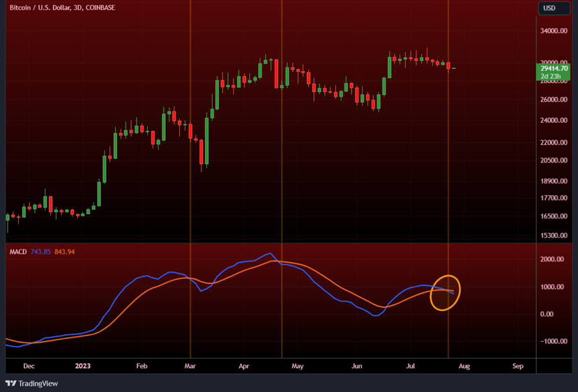Click the Mar label on time axis
Image resolution: width=578 pixels, height=392 pixels.
(190, 366)
